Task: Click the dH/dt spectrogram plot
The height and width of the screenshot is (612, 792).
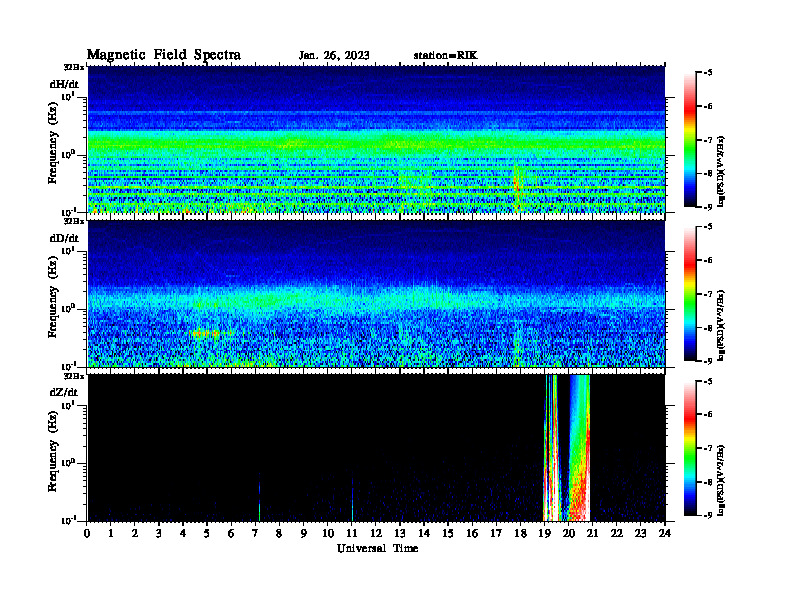Action: tap(376, 139)
